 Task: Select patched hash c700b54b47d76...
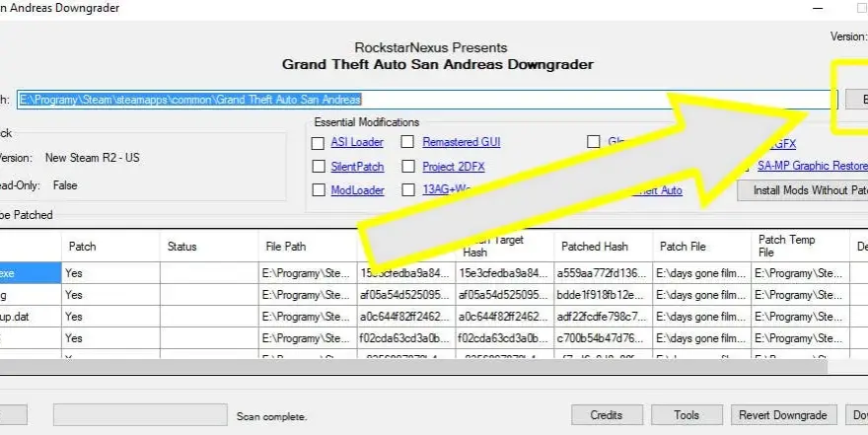(604, 338)
